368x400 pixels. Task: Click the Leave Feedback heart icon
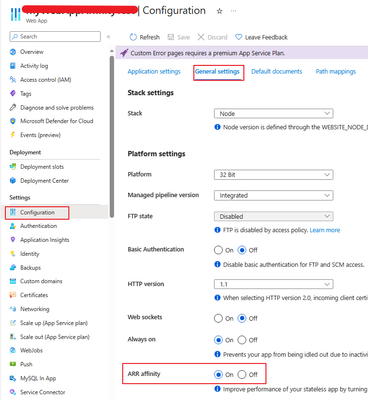click(238, 37)
